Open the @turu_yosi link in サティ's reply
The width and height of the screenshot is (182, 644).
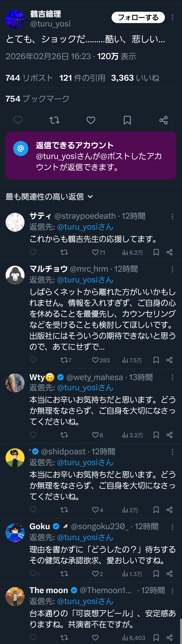[x=85, y=227]
